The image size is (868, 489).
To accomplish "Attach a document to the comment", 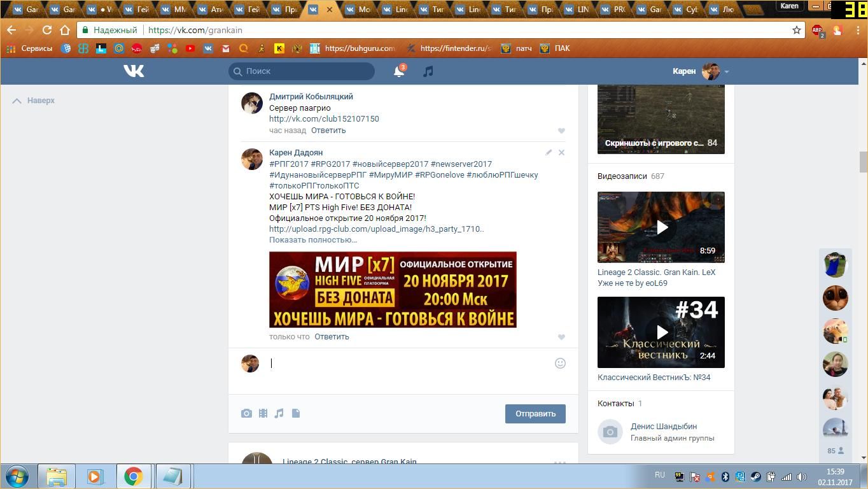I will [296, 413].
